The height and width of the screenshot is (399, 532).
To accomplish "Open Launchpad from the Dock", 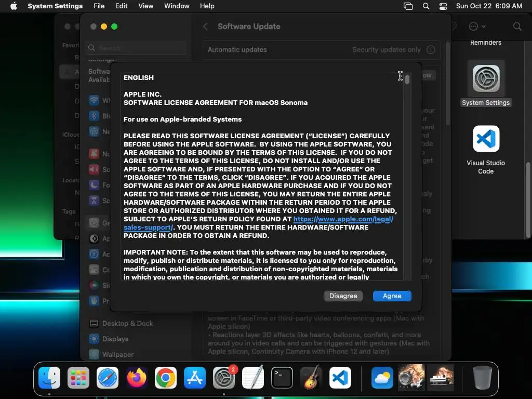I will pos(78,378).
